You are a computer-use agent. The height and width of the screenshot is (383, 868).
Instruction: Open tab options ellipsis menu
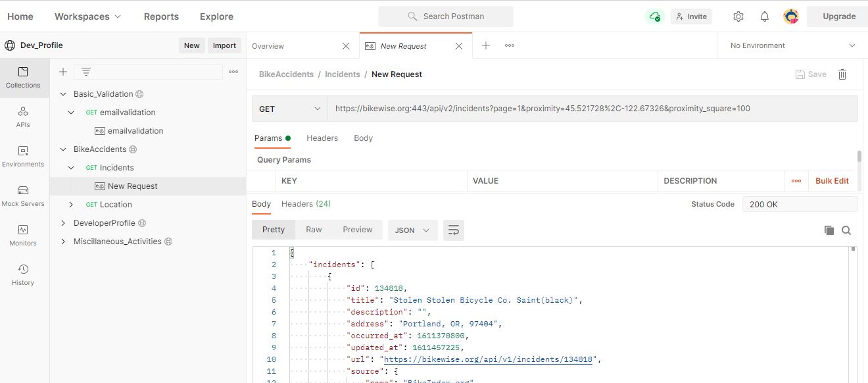tap(510, 45)
